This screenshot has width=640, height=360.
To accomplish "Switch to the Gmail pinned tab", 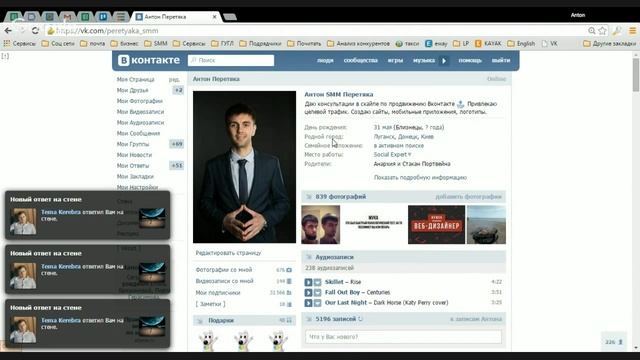I will pyautogui.click(x=67, y=17).
